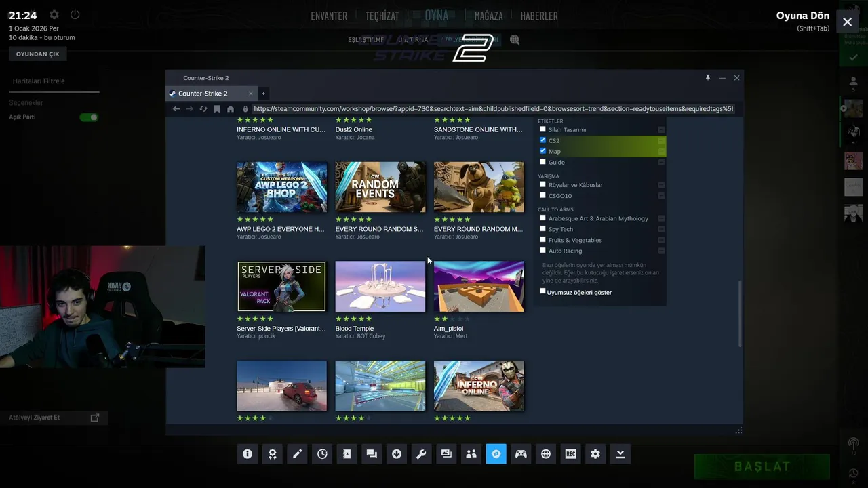The image size is (868, 488).
Task: Click the OYUNDAN ÇIK button
Action: 38,54
